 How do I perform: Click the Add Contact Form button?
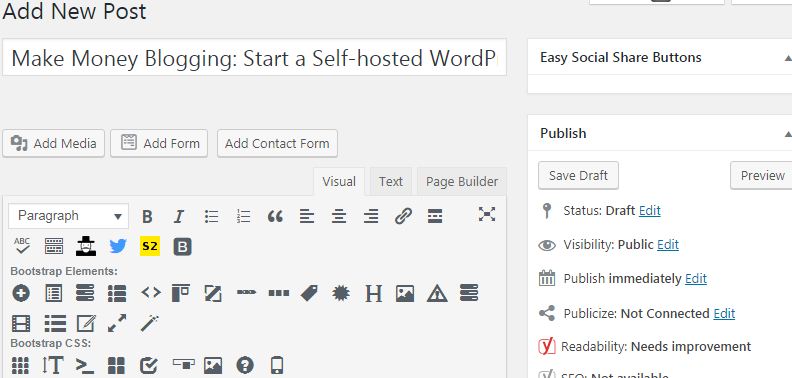(x=277, y=144)
